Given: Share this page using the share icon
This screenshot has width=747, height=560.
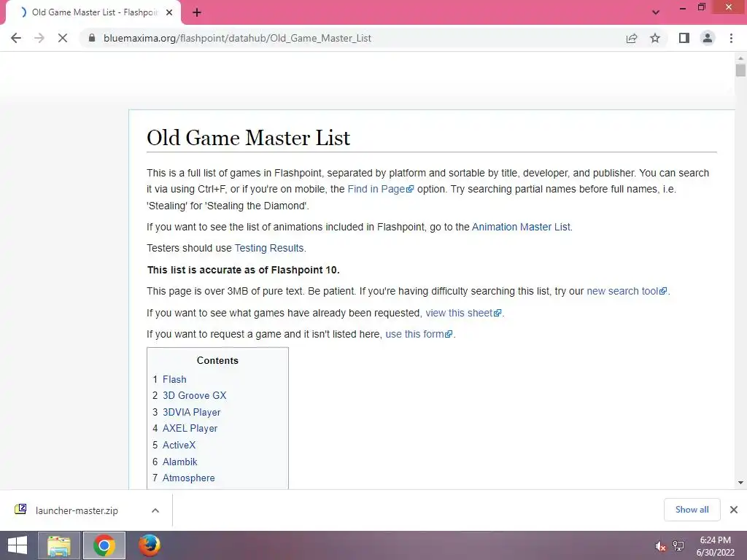Looking at the screenshot, I should coord(632,38).
